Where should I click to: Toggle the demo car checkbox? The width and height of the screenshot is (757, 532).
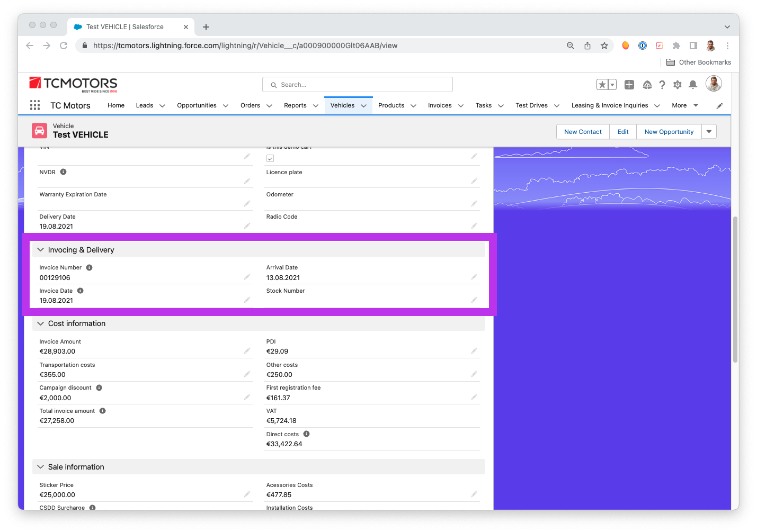[270, 158]
